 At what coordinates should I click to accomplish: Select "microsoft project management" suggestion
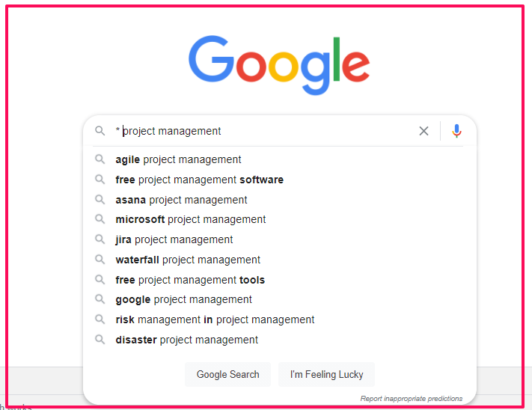pos(191,219)
